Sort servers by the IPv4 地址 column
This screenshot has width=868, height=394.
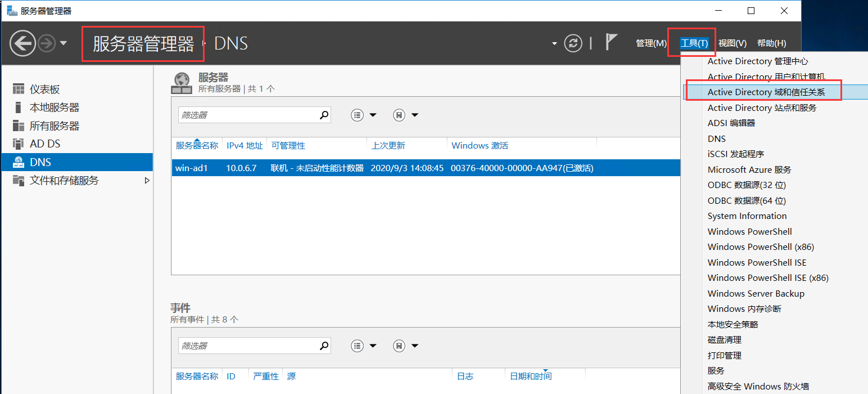[x=245, y=145]
